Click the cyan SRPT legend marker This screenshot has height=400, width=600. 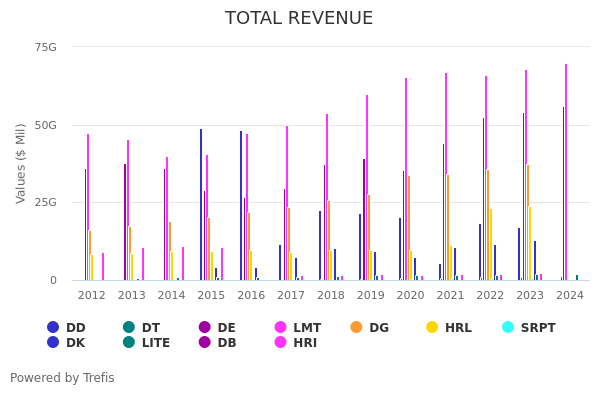coord(509,327)
